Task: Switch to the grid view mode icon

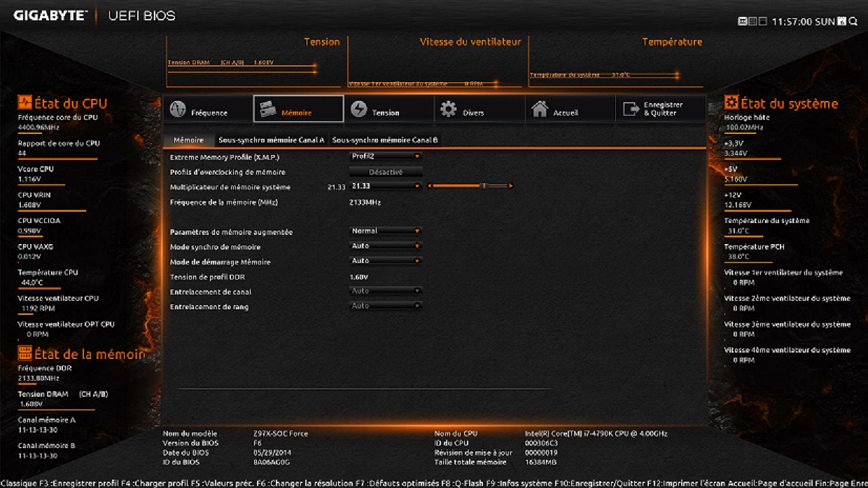Action: click(752, 21)
